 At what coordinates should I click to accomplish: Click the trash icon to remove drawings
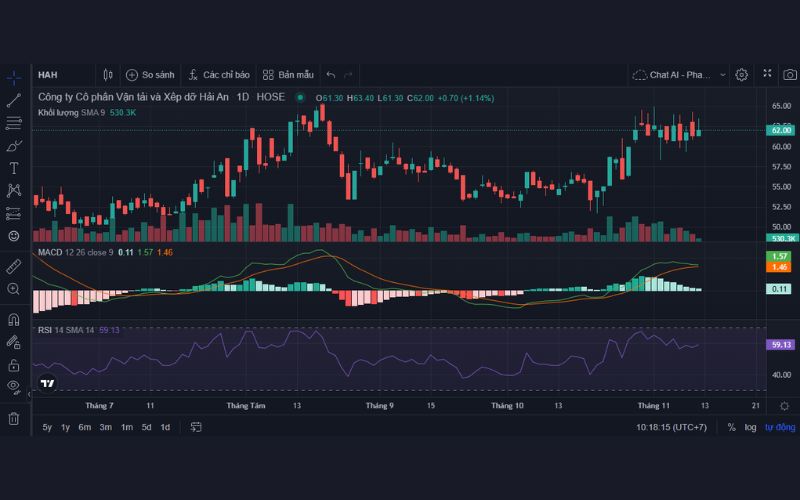click(14, 418)
